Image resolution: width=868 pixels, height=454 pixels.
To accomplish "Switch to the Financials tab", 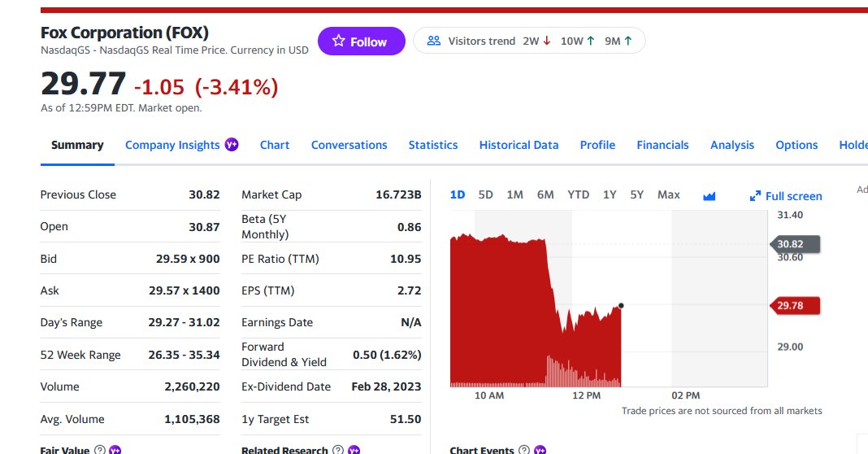I will [x=662, y=146].
